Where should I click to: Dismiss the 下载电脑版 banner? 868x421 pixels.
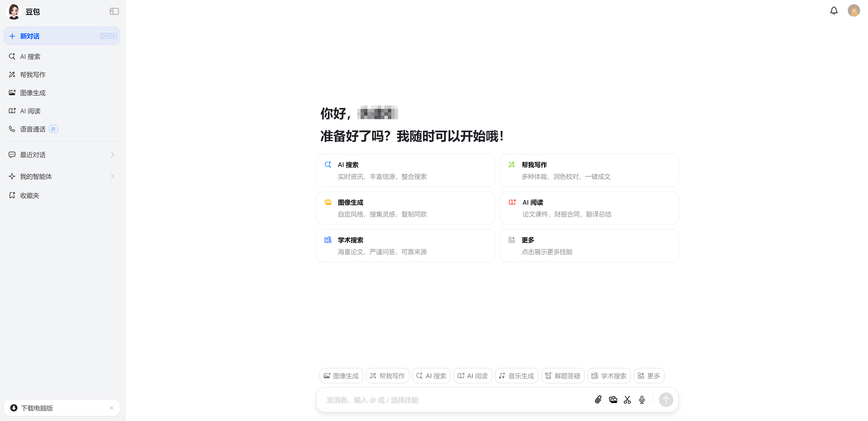(112, 408)
